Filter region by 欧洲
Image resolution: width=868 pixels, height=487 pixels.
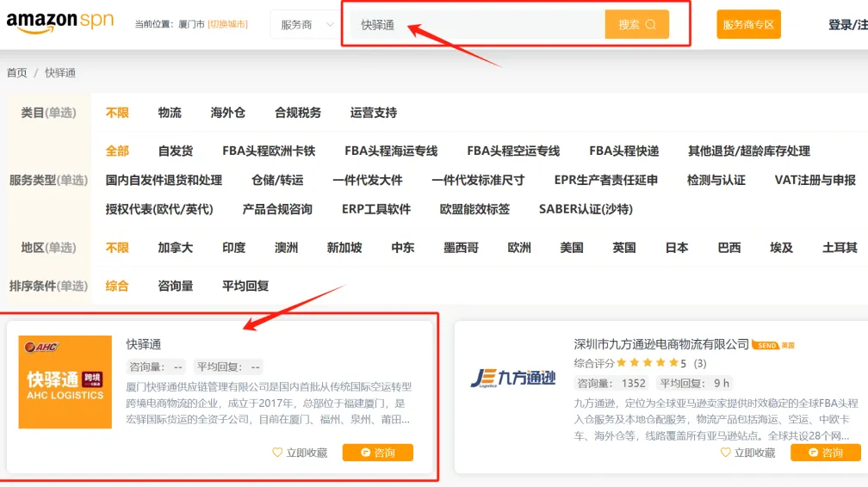pyautogui.click(x=519, y=248)
